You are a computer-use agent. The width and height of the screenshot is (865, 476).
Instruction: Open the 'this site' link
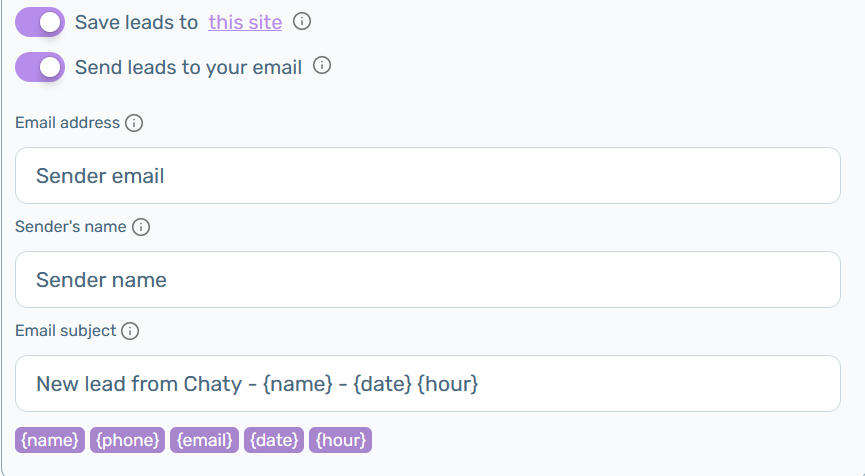pyautogui.click(x=245, y=22)
